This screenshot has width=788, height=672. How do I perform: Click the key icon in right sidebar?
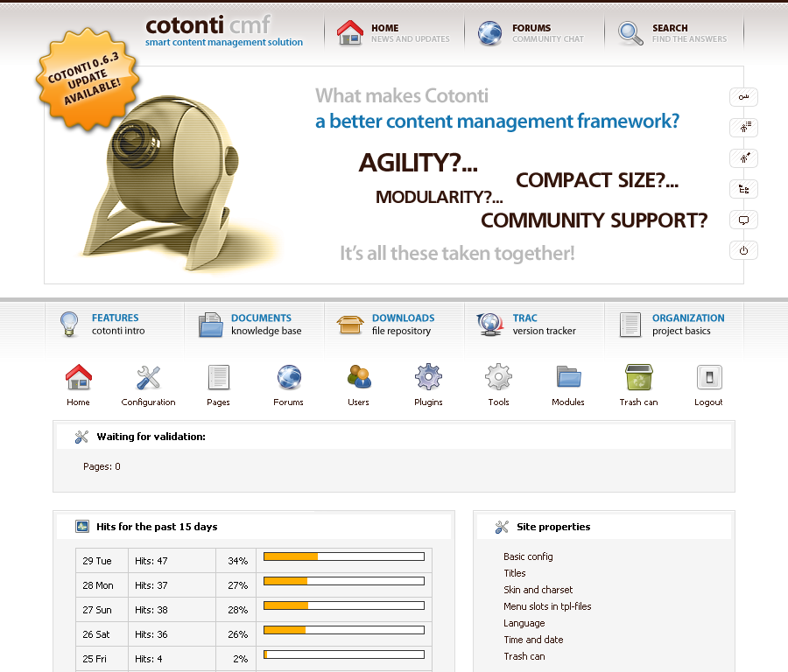coord(743,97)
